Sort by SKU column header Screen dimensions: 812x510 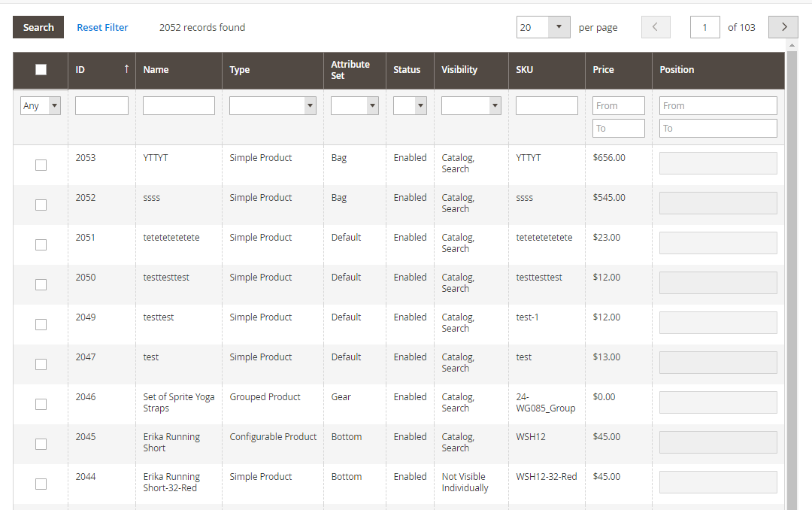(x=547, y=70)
